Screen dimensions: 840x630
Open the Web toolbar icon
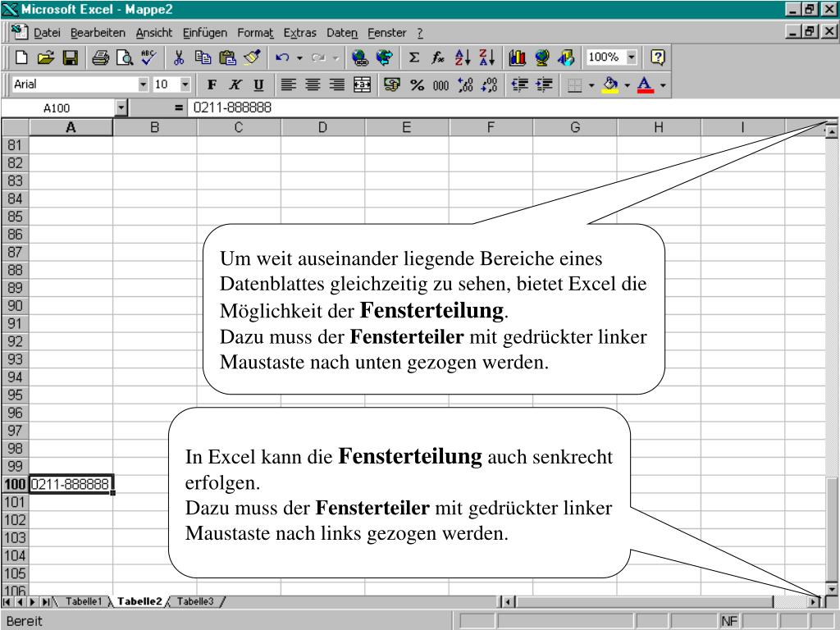pyautogui.click(x=384, y=57)
